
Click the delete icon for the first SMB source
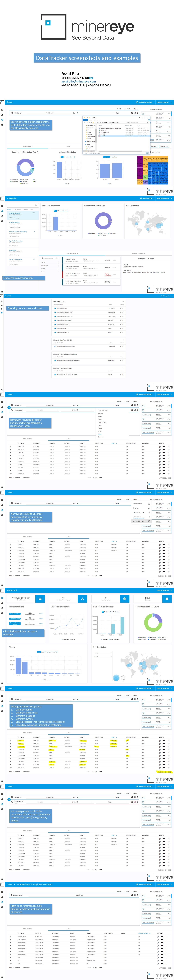click(x=123, y=308)
